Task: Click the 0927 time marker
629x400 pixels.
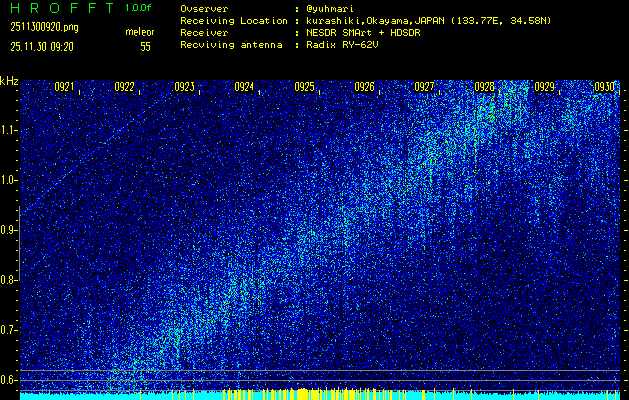Action: pos(424,87)
